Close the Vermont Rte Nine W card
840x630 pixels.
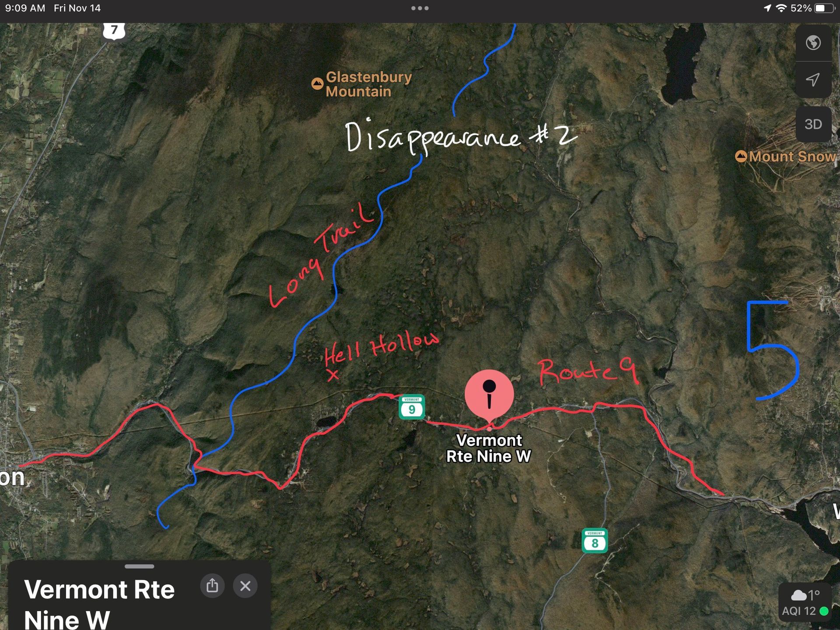coord(245,586)
